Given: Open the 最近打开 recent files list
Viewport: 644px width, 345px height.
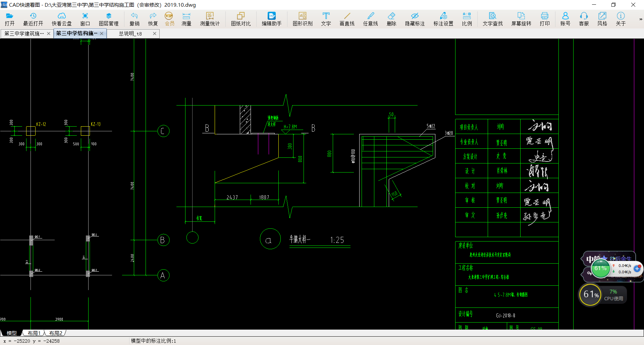Looking at the screenshot, I should click(x=33, y=19).
